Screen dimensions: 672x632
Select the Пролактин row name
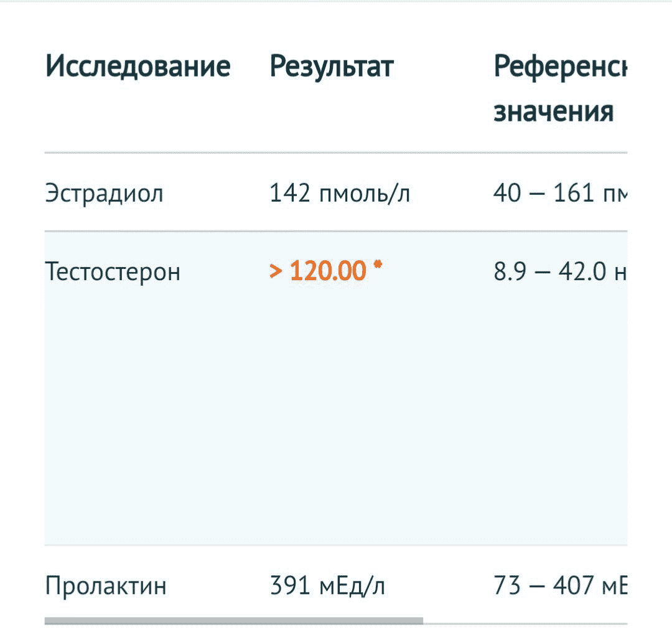(106, 586)
